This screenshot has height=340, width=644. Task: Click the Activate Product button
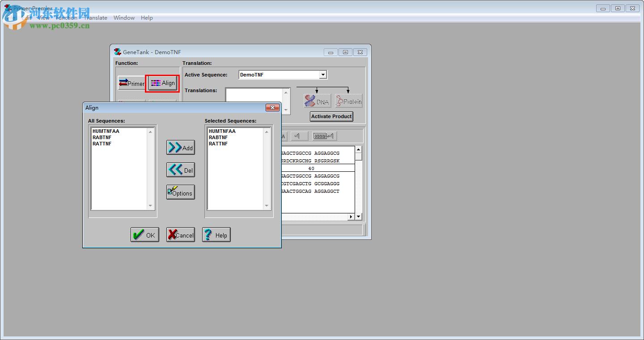pyautogui.click(x=332, y=116)
